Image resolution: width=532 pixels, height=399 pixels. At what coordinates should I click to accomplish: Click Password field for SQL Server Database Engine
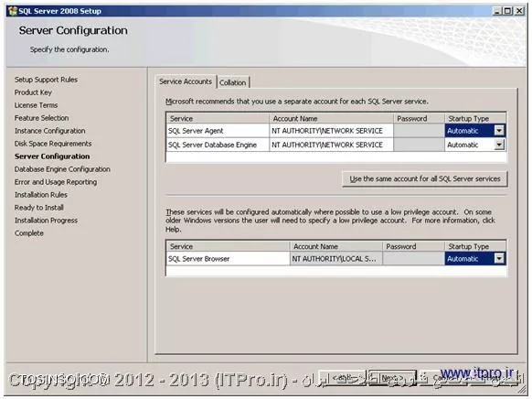tap(419, 145)
